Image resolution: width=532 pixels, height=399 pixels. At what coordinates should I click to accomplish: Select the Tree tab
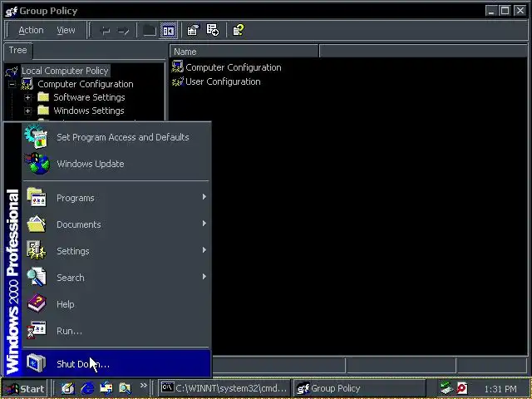17,50
